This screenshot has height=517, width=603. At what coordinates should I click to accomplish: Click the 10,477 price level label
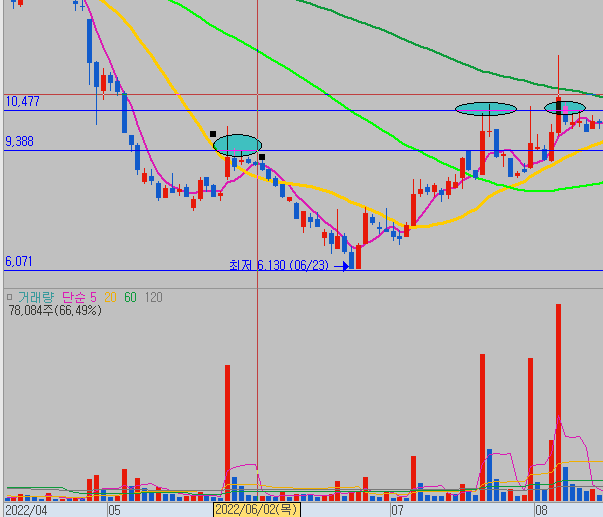(x=22, y=102)
